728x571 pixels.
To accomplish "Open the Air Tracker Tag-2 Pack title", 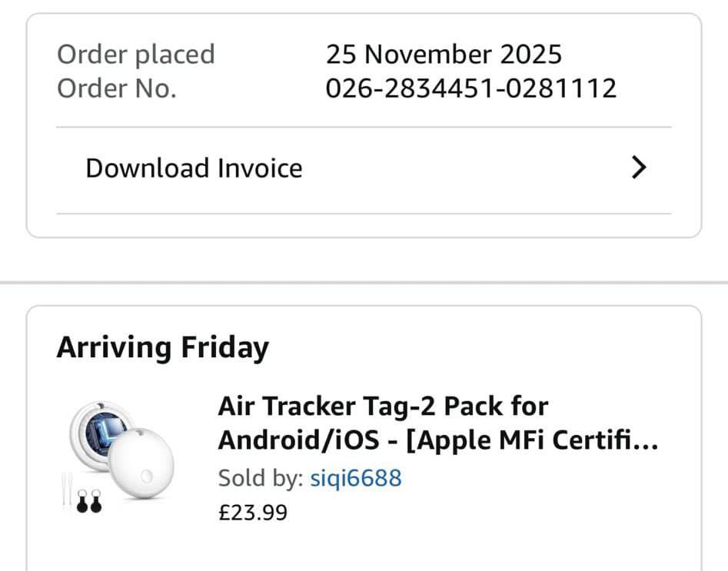I will [383, 406].
